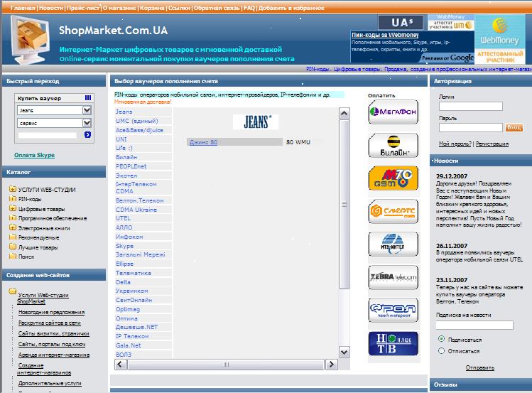Click the Оплата Skype link

point(33,155)
